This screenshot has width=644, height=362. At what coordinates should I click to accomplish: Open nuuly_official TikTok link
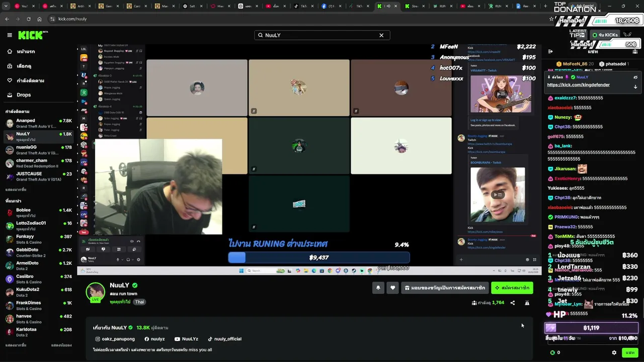point(224,339)
